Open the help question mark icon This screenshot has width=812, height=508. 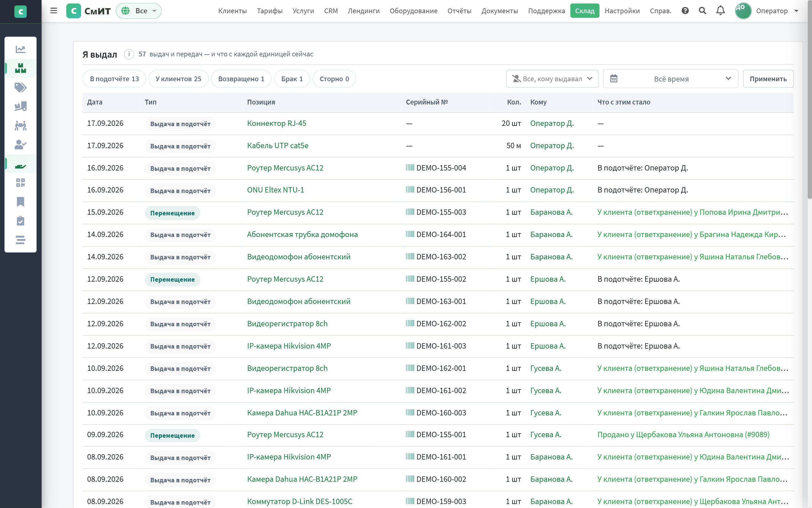[685, 11]
